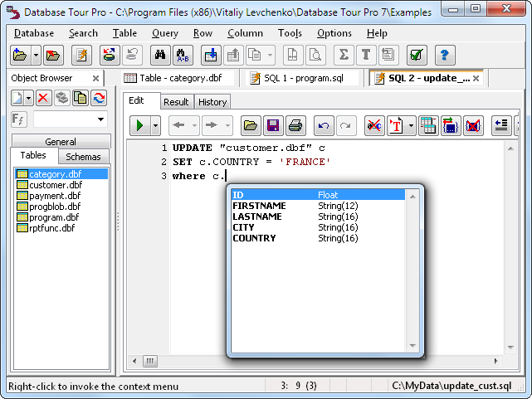Expand the new object dropdown arrow
Image resolution: width=532 pixels, height=399 pixels.
tap(29, 99)
